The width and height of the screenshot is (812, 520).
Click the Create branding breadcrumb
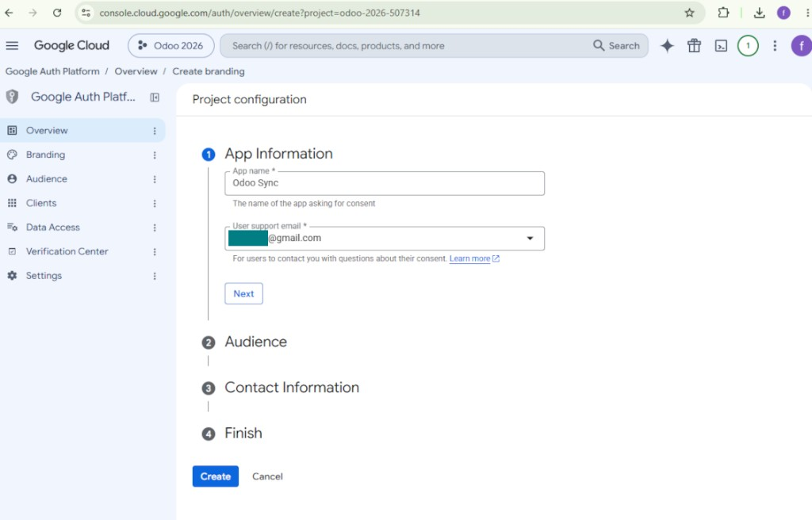(x=209, y=71)
